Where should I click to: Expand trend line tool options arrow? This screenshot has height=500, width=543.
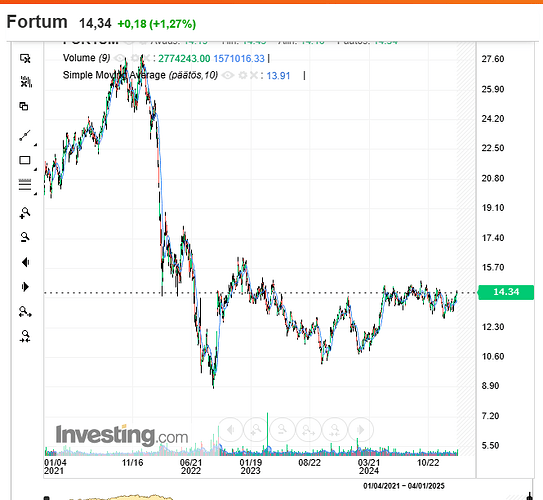click(35, 145)
